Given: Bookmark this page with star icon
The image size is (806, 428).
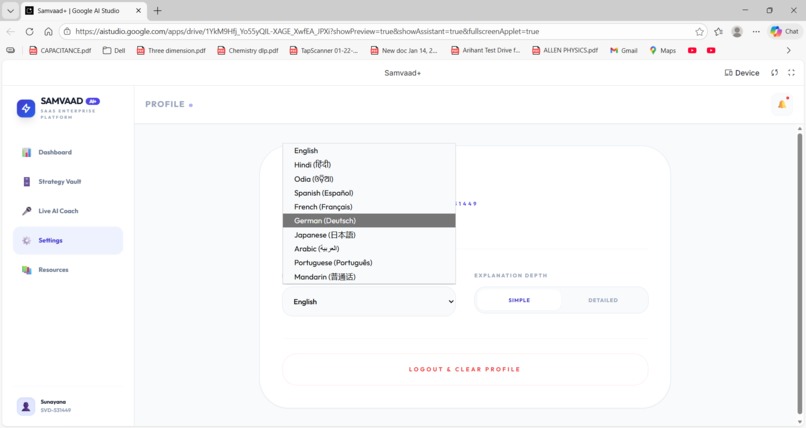Looking at the screenshot, I should [700, 32].
